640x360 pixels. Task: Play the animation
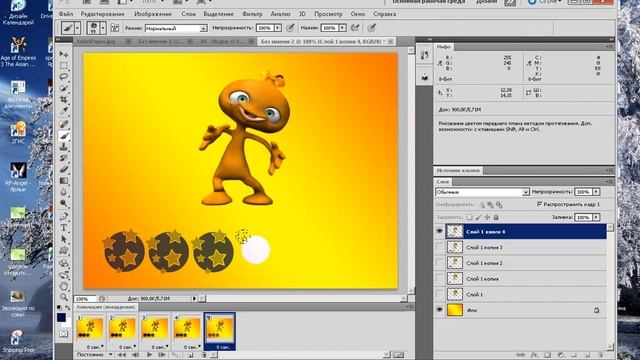pyautogui.click(x=149, y=355)
